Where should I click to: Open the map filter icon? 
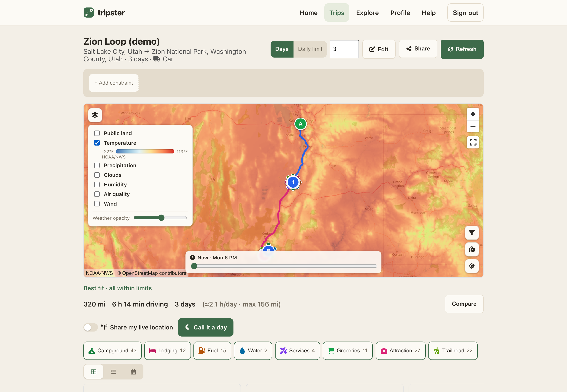(472, 232)
